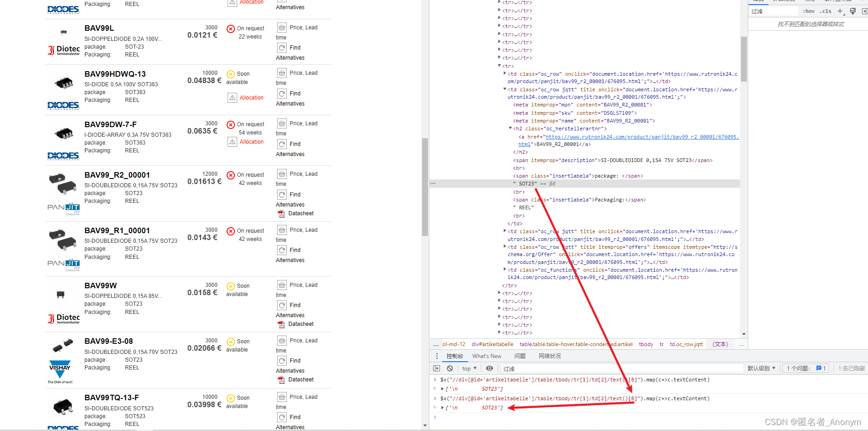
Task: Switch to console tab 控制台
Action: (455, 356)
